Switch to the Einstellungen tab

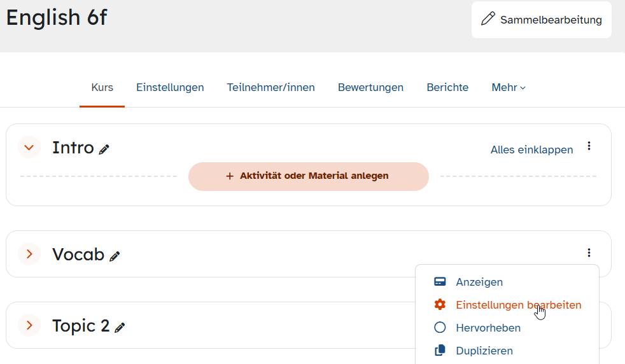(x=170, y=87)
